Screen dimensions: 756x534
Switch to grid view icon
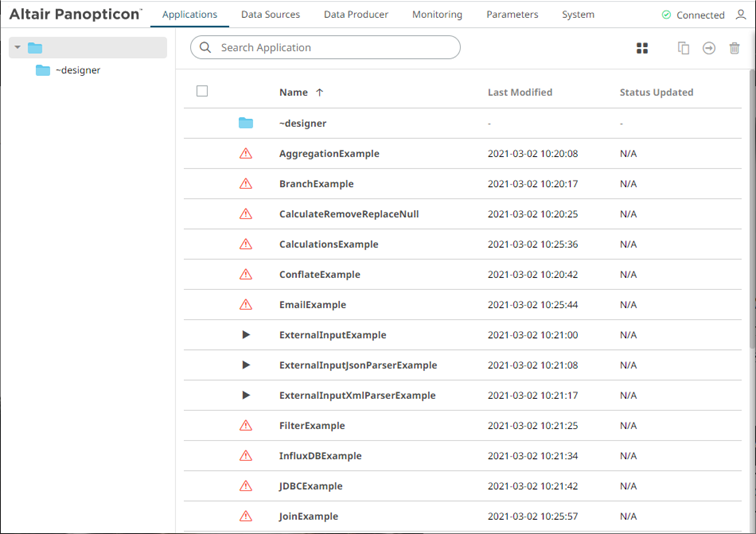[x=643, y=48]
